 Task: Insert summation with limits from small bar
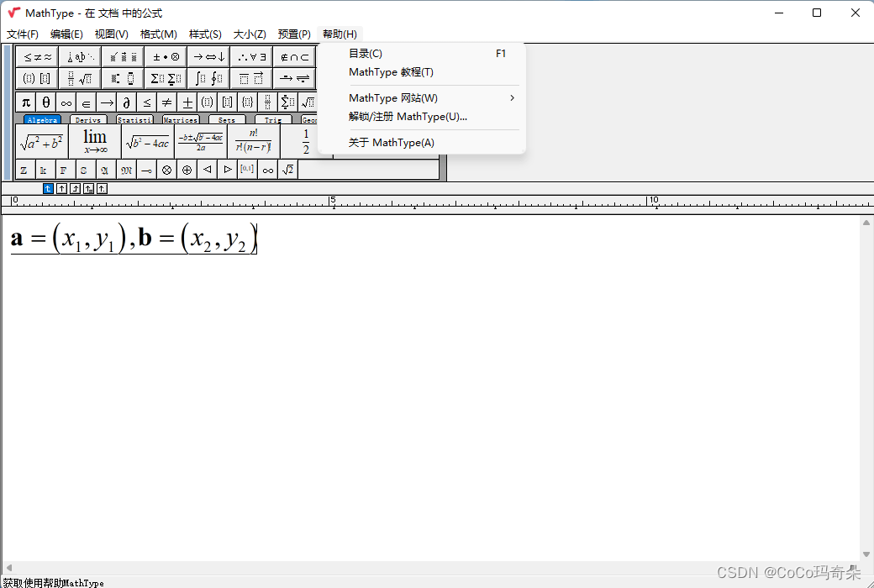click(x=287, y=102)
